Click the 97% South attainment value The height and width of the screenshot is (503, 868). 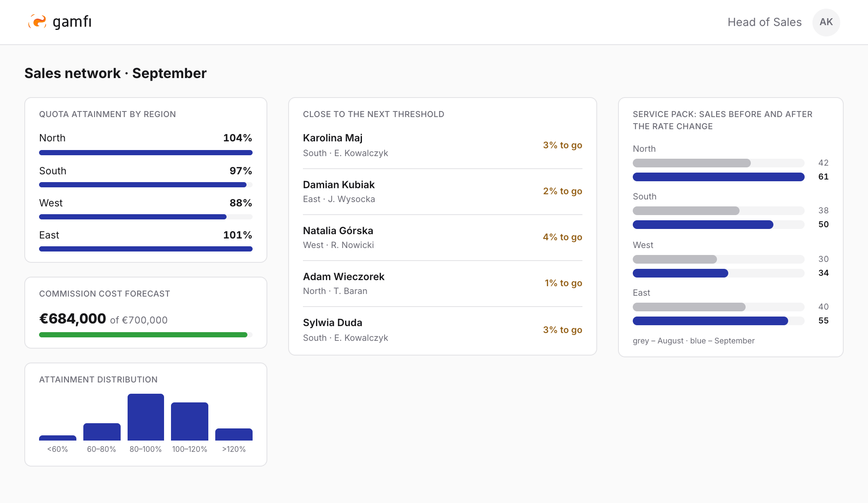(x=241, y=171)
